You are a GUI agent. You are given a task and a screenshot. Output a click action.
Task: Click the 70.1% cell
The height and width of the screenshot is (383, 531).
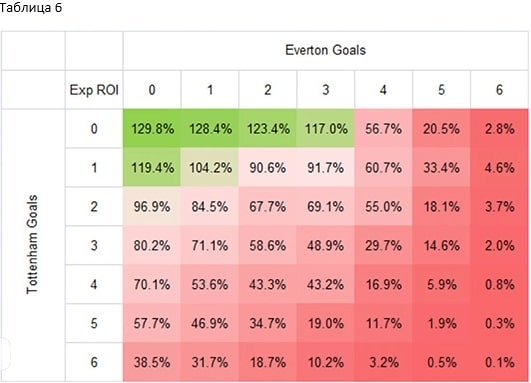152,284
